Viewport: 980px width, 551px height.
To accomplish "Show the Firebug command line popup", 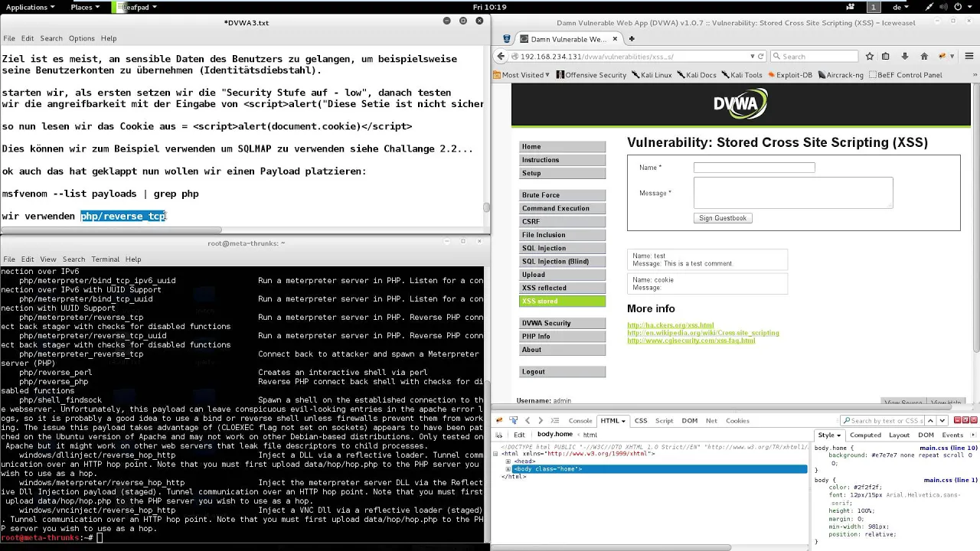I will pos(554,420).
